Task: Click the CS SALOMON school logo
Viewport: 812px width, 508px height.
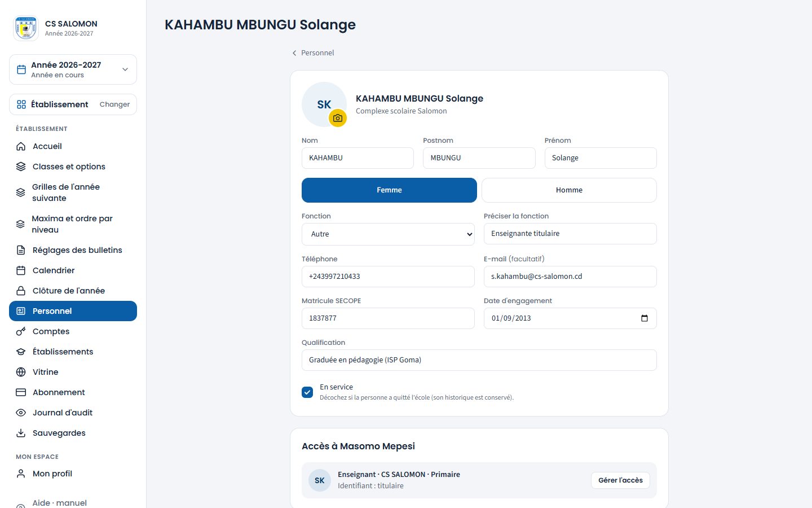Action: click(x=26, y=28)
